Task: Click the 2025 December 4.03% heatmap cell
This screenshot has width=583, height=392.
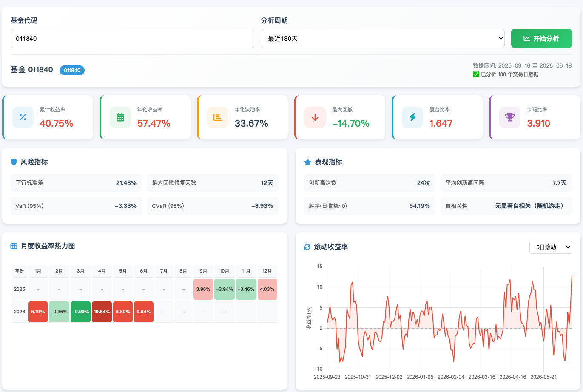Action: pyautogui.click(x=267, y=290)
